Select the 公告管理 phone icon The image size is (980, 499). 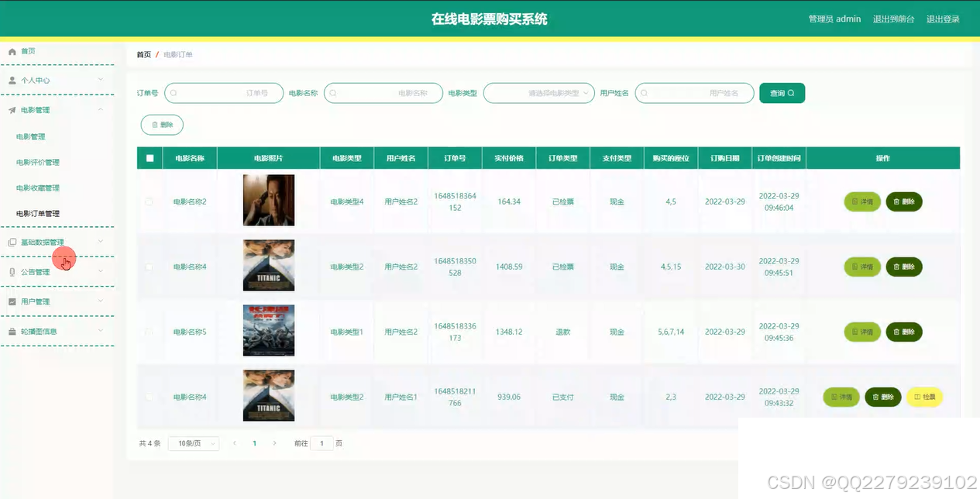[x=12, y=272]
